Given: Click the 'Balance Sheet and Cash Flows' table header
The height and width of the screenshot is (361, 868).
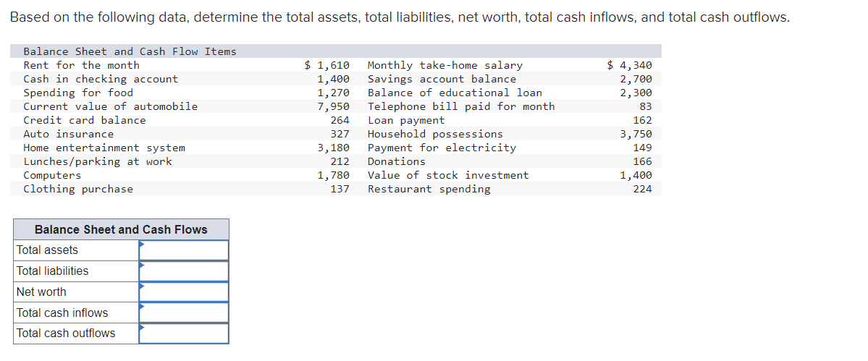Looking at the screenshot, I should 121,229.
